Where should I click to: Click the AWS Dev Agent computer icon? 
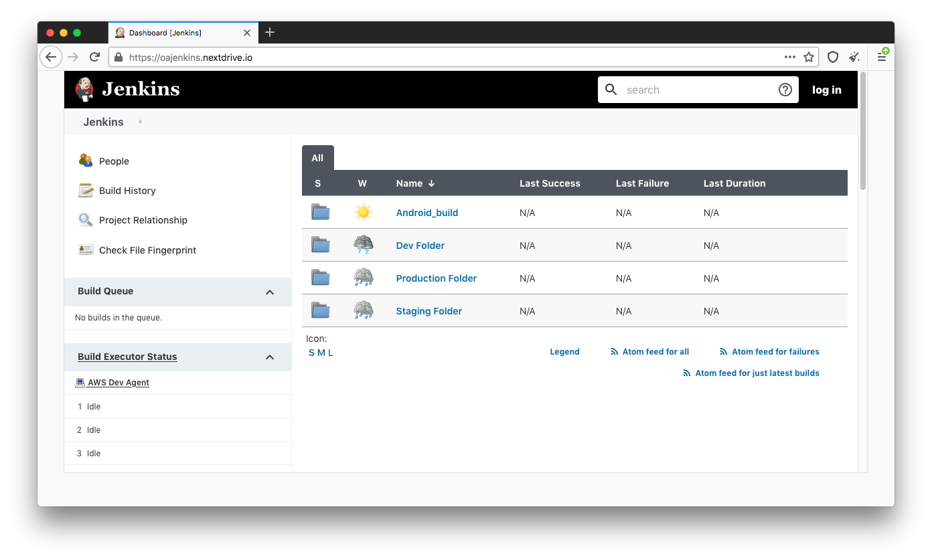point(80,383)
